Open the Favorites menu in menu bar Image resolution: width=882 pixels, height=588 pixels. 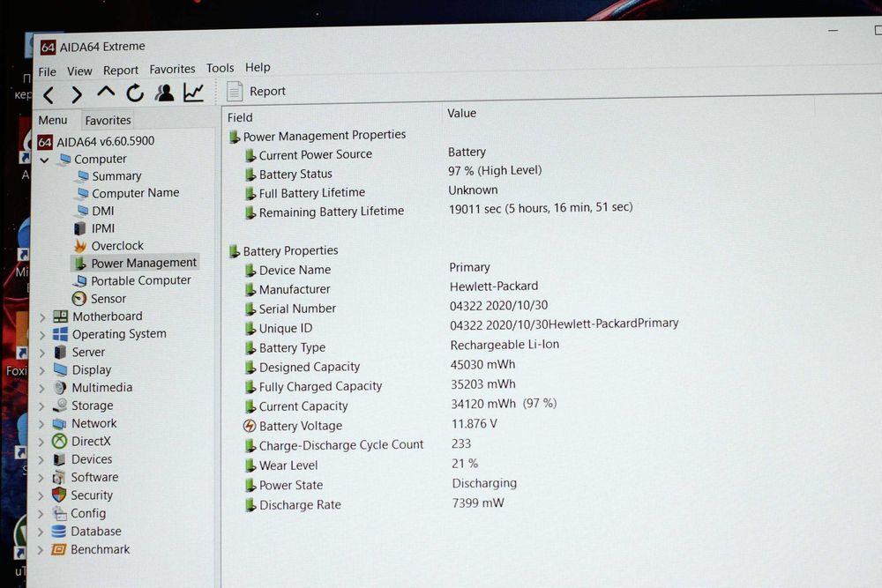[172, 69]
